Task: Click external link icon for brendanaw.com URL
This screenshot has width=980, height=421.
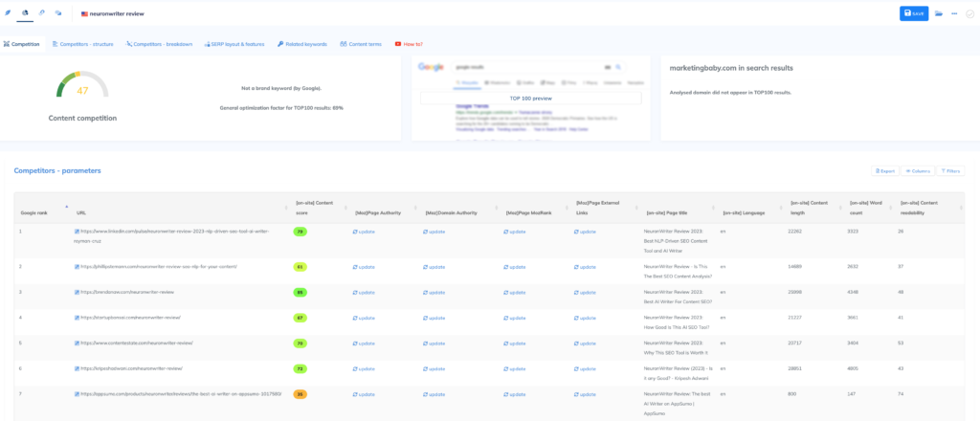Action: pyautogui.click(x=77, y=292)
